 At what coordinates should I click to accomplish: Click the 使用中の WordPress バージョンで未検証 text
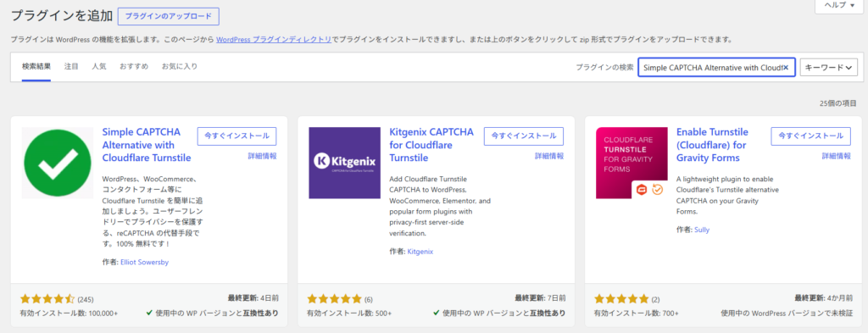787,313
